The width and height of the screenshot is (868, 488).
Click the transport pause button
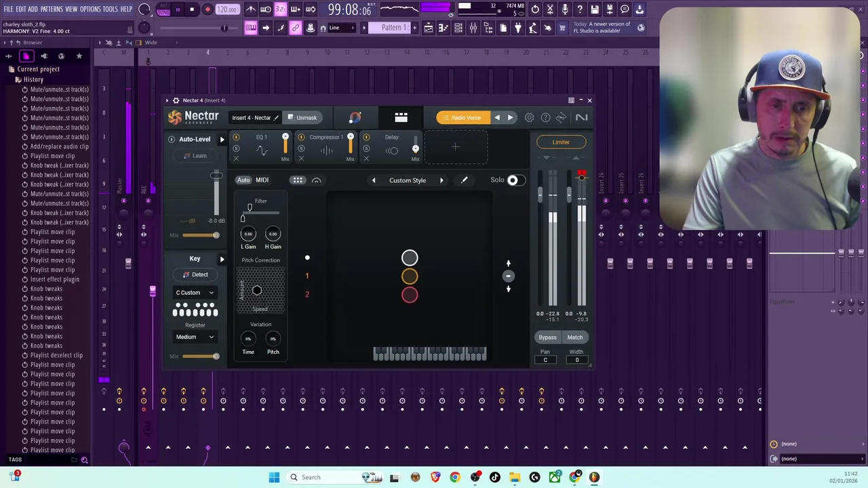click(x=178, y=9)
